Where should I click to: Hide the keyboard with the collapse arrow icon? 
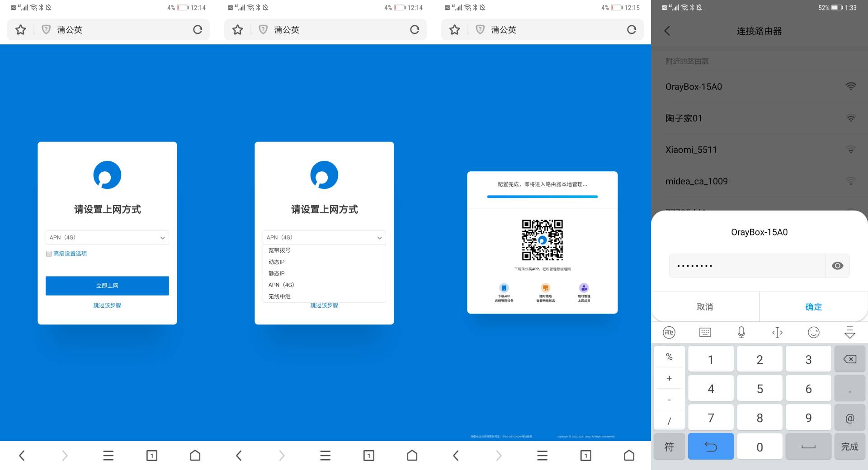[x=850, y=333]
